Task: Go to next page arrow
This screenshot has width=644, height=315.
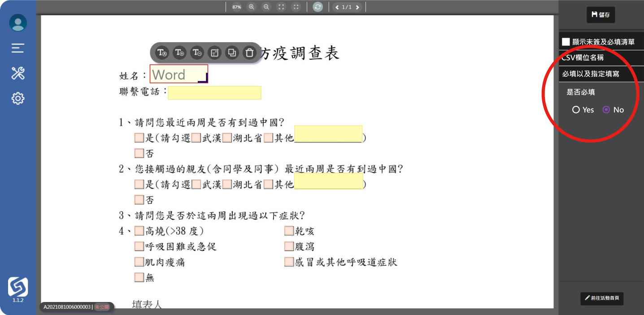Action: (x=357, y=7)
